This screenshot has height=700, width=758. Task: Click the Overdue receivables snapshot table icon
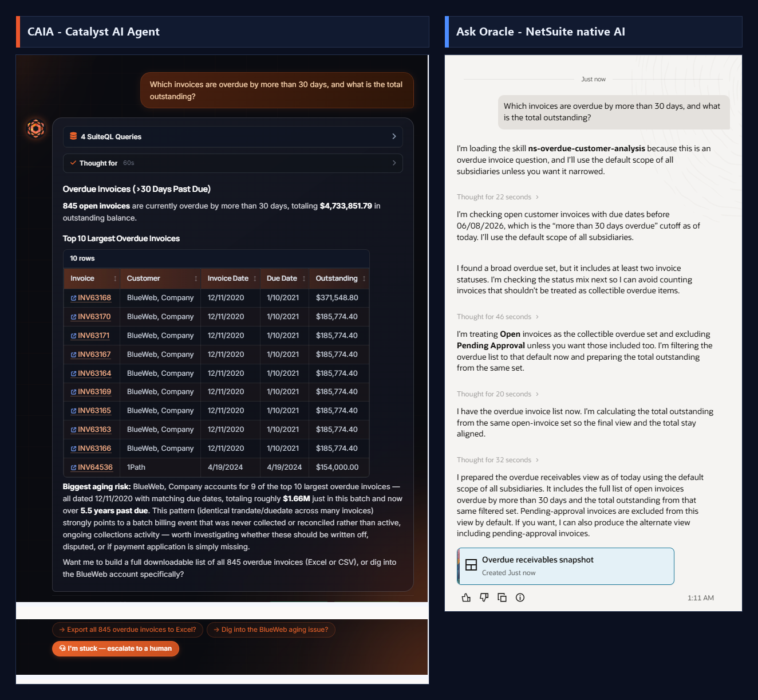tap(471, 565)
